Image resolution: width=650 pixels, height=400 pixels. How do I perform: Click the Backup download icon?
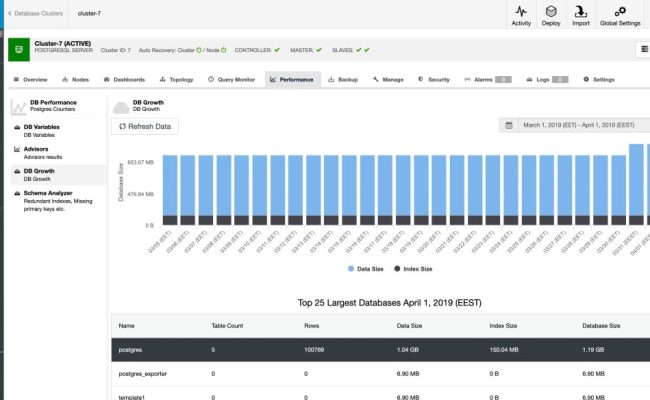click(x=331, y=79)
